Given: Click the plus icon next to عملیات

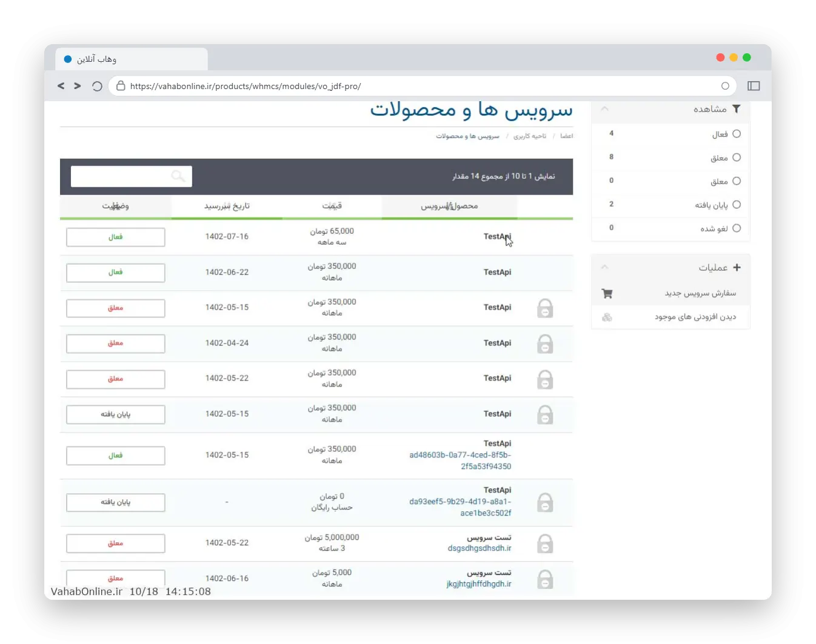Looking at the screenshot, I should [x=737, y=267].
